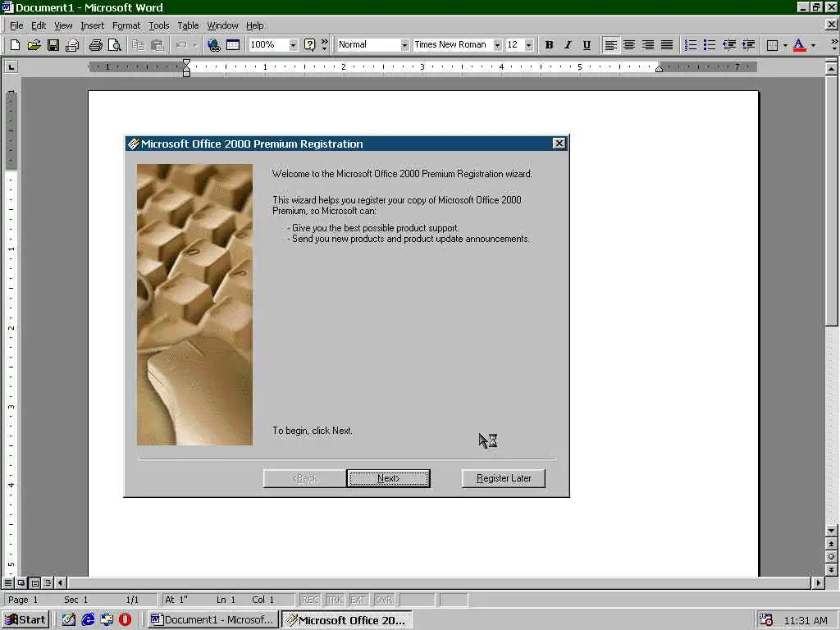
Task: Click Microsoft Office 20... taskbar button
Action: [x=347, y=620]
